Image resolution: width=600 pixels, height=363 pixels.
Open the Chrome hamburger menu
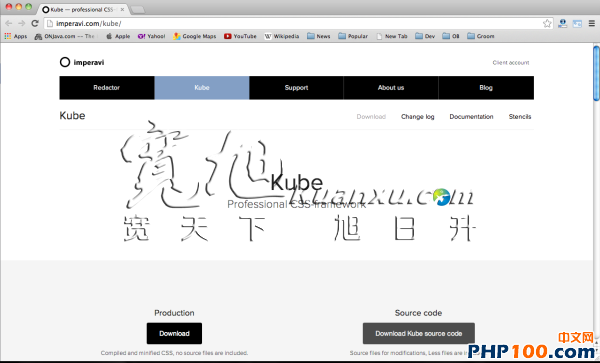coord(592,23)
